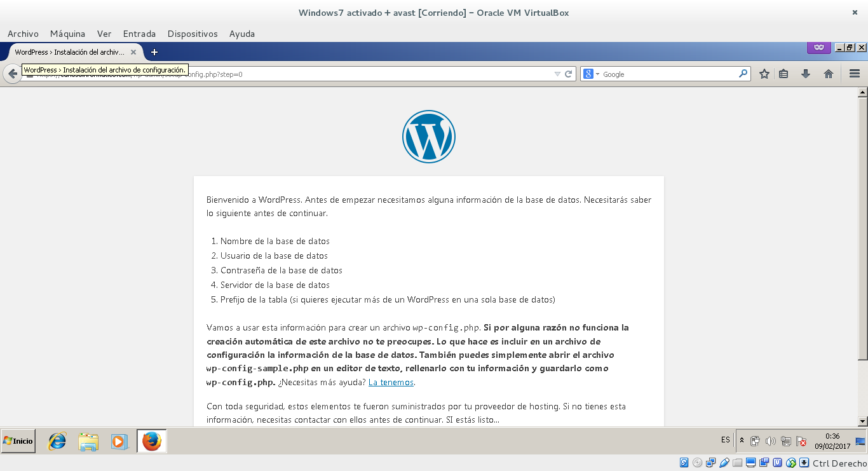
Task: Click the VirtualBox USB devices icon
Action: (x=724, y=463)
